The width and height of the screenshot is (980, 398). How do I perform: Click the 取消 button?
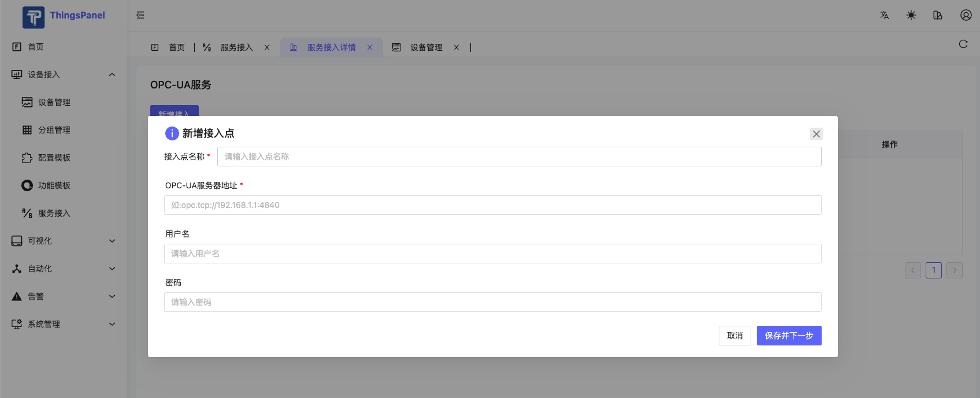(x=734, y=336)
